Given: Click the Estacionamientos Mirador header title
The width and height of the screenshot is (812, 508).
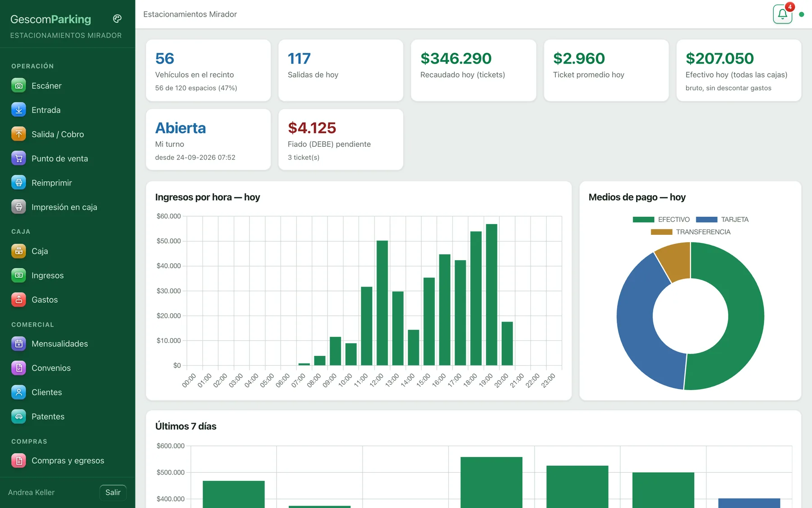Looking at the screenshot, I should click(190, 14).
